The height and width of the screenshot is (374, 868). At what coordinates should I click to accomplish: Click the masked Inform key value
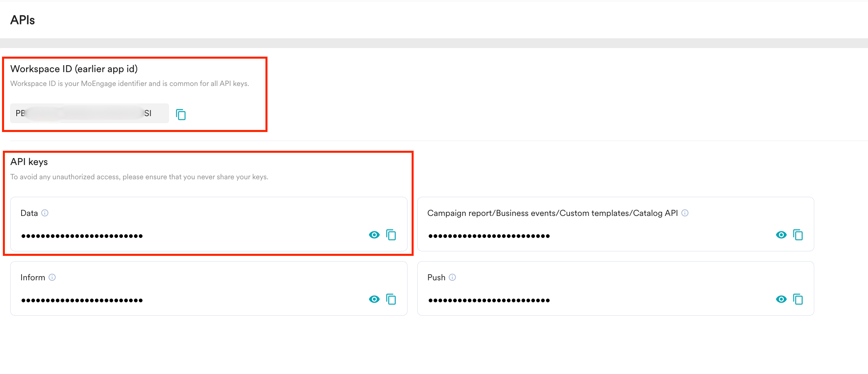[x=82, y=300]
